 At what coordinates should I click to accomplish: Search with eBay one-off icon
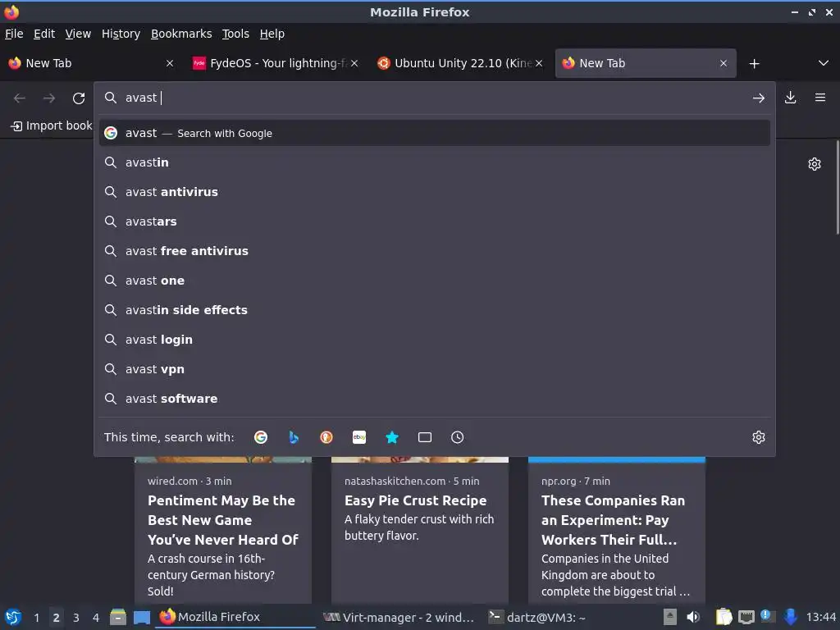pos(359,437)
